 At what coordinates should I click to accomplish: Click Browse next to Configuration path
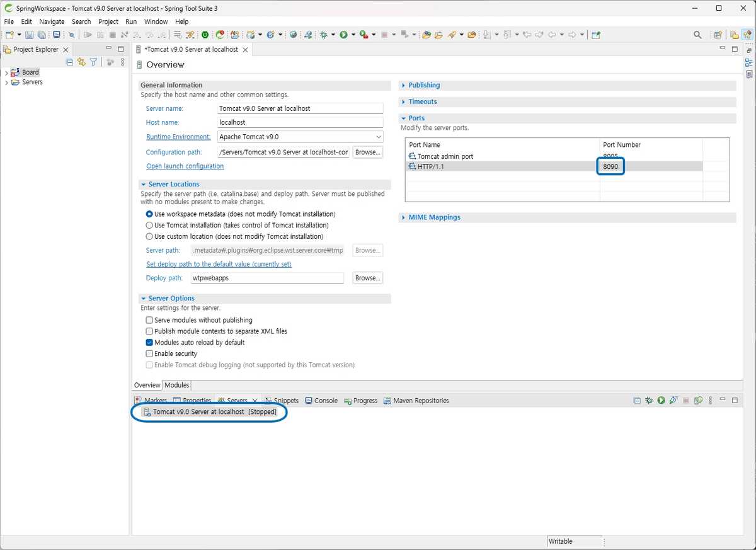(x=368, y=152)
